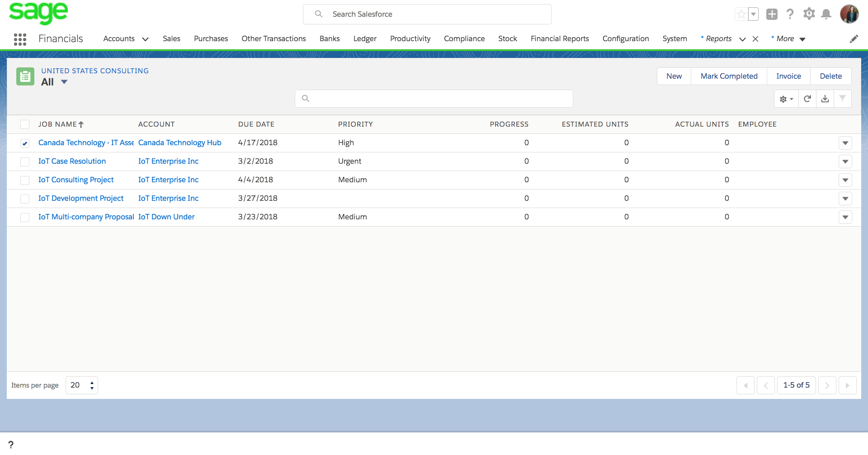This screenshot has height=455, width=868.
Task: Open the Canada Technology Hub account link
Action: click(180, 143)
